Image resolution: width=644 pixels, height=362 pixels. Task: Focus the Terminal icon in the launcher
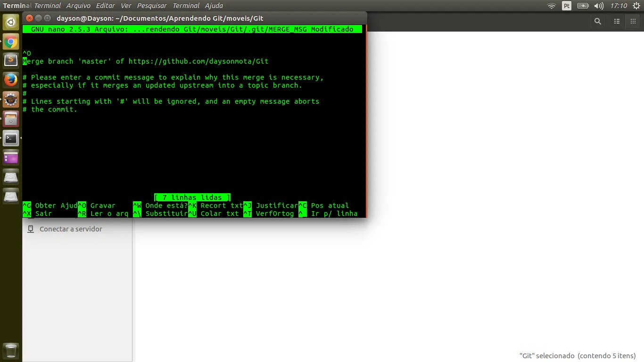tap(11, 138)
